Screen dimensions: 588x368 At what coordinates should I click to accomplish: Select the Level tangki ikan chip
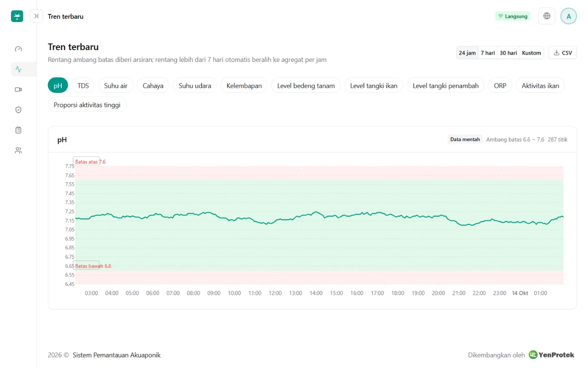coord(374,85)
